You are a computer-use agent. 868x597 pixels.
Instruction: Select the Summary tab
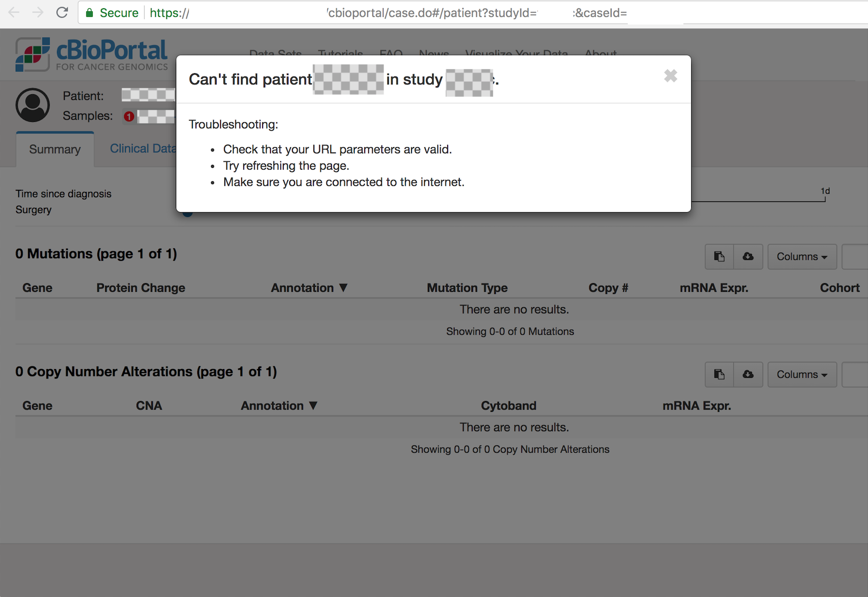55,149
